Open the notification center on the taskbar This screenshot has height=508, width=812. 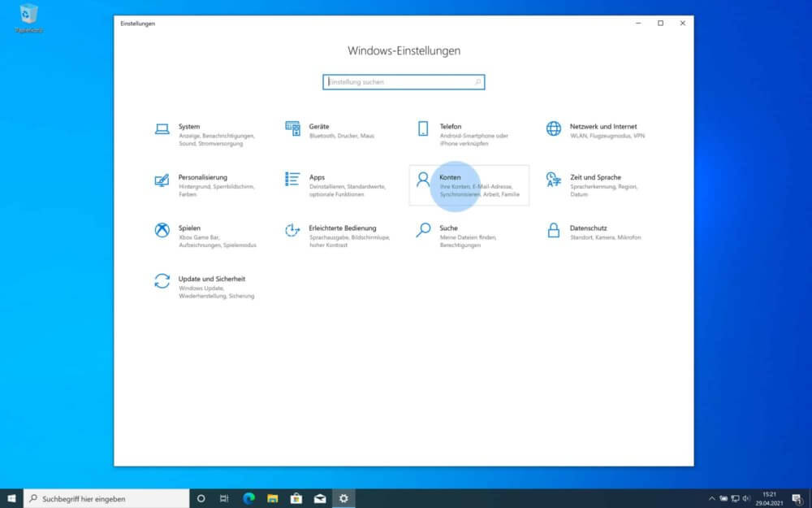798,497
